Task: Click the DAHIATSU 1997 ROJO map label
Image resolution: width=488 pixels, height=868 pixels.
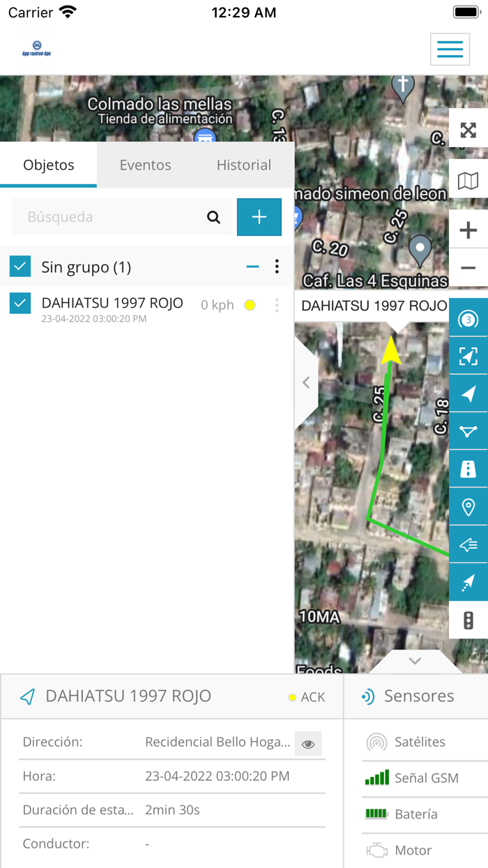Action: point(374,306)
